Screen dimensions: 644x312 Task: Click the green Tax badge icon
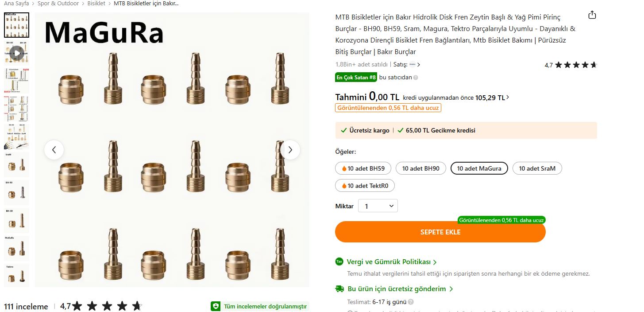tap(339, 262)
